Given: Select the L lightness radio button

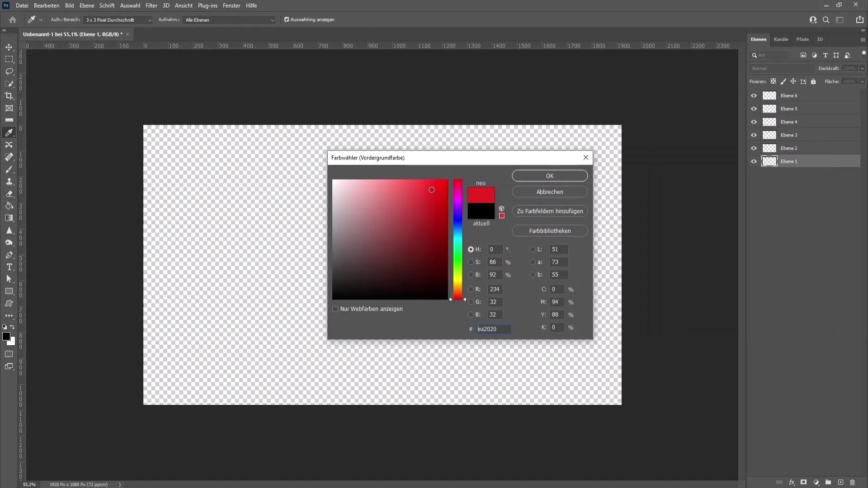Looking at the screenshot, I should 533,249.
